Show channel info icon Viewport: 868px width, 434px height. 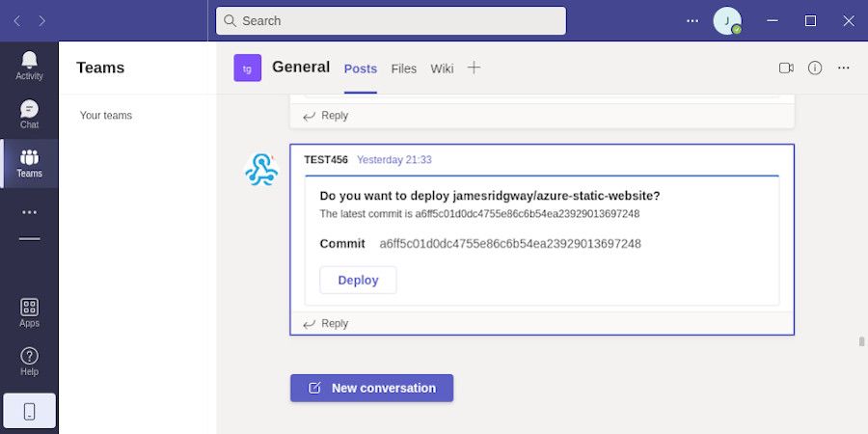815,68
